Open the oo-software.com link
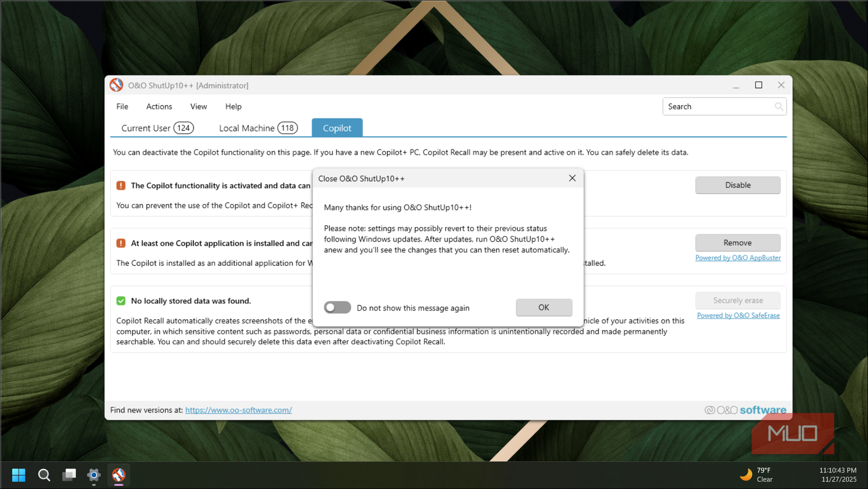The height and width of the screenshot is (489, 868). tap(238, 410)
